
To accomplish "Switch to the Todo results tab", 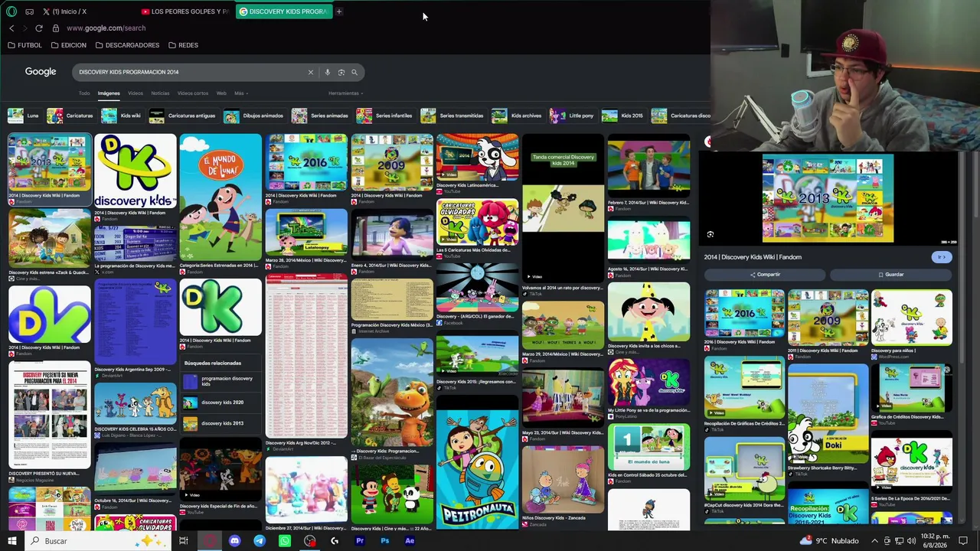I will 84,93.
